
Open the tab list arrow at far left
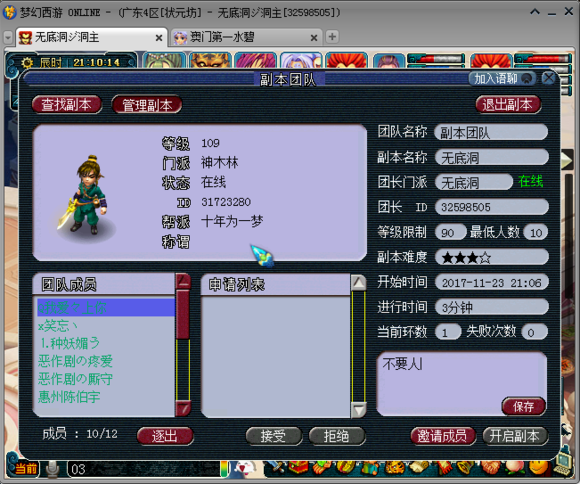[8, 37]
